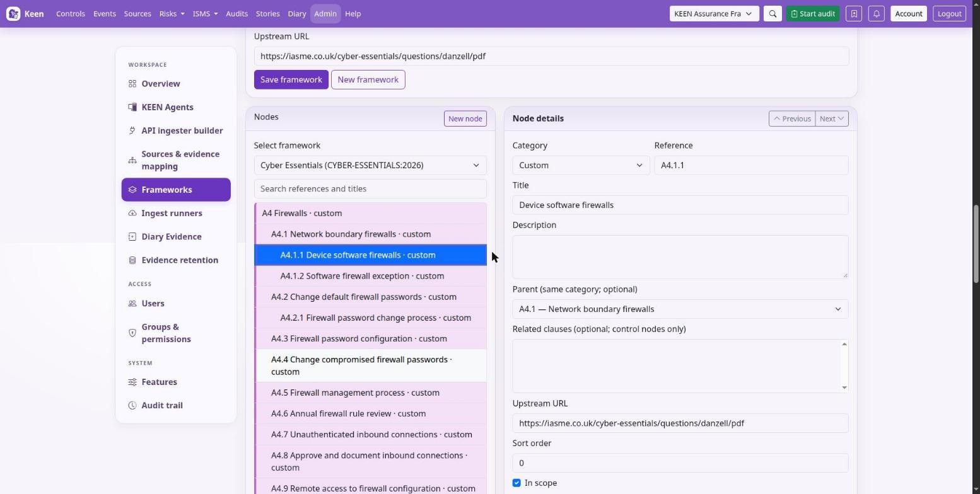This screenshot has width=980, height=494.
Task: Open the Audits menu item
Action: (236, 14)
